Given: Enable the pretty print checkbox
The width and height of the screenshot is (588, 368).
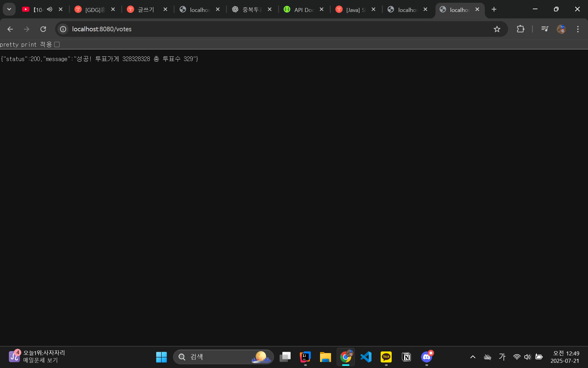Looking at the screenshot, I should click(57, 44).
